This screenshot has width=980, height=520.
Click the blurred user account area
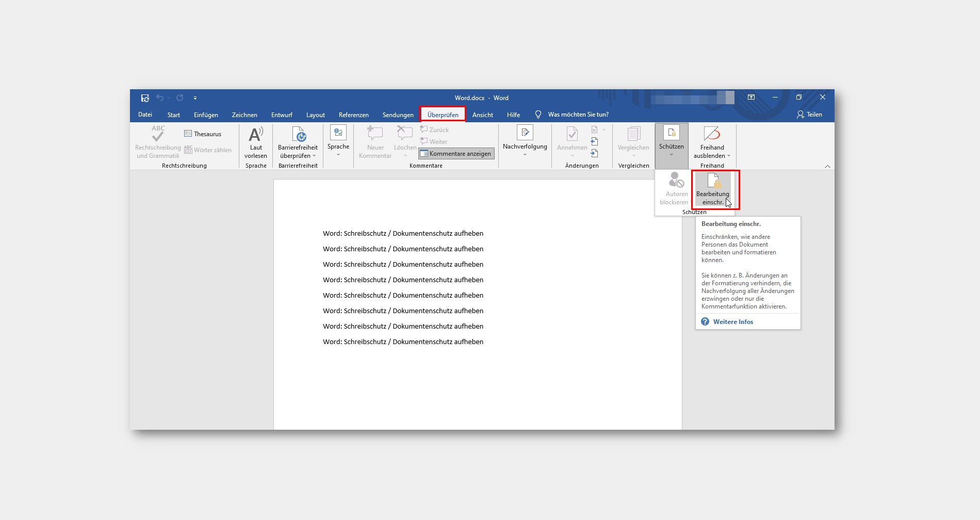[692, 98]
